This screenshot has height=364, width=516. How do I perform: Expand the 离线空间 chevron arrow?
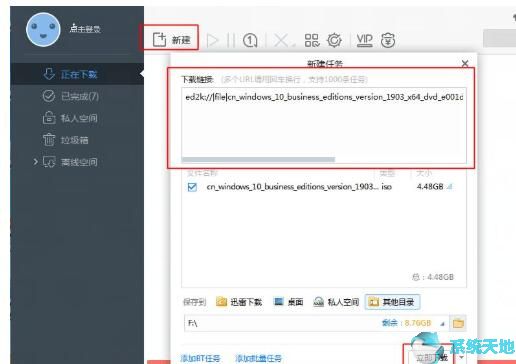(x=35, y=162)
